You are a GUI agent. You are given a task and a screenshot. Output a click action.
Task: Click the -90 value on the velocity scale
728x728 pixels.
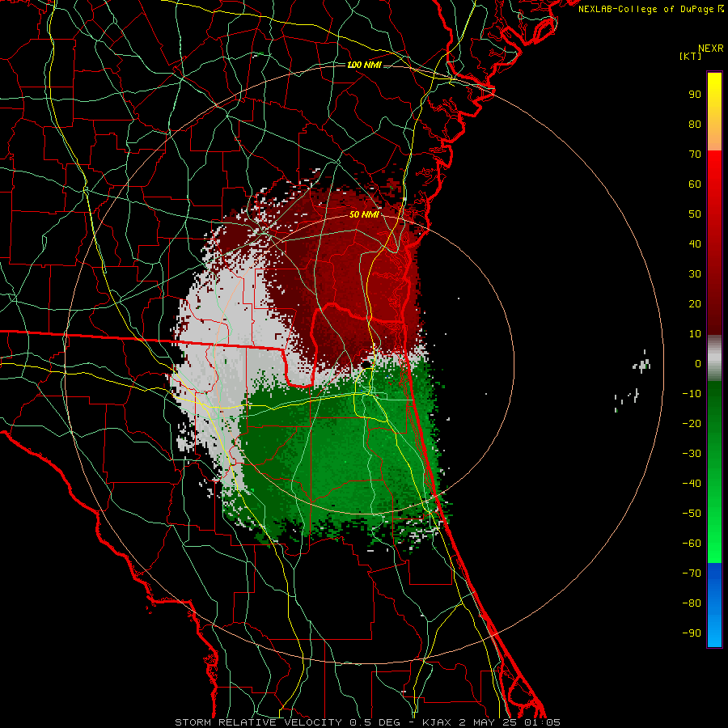pos(692,633)
